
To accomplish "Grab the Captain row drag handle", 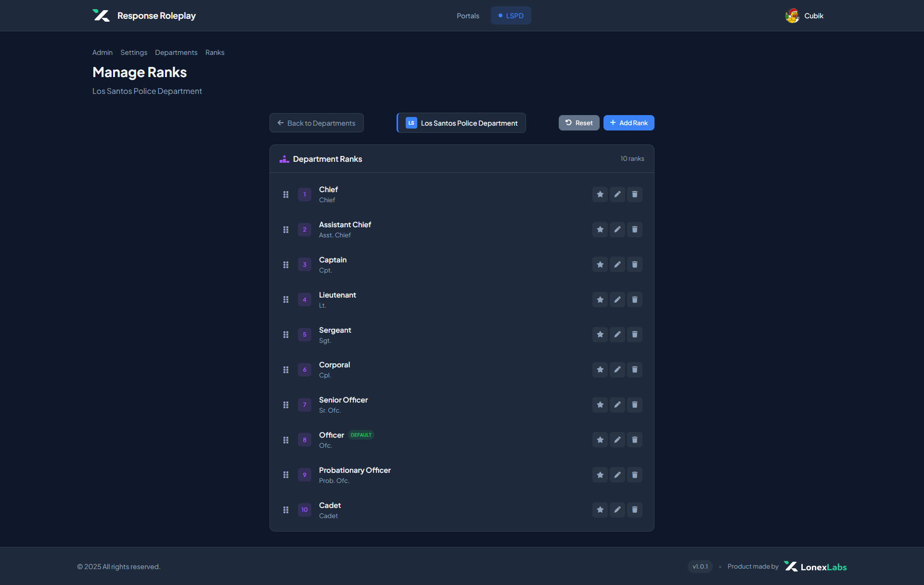I will (286, 264).
